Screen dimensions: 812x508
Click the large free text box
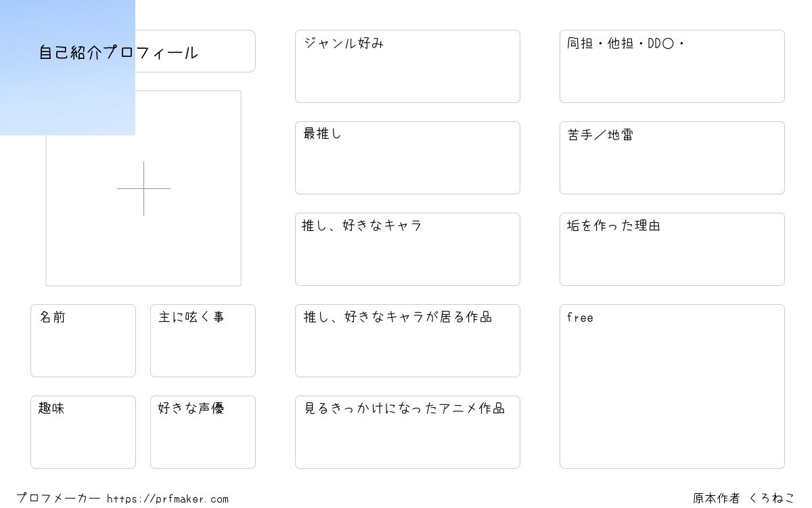coord(672,386)
